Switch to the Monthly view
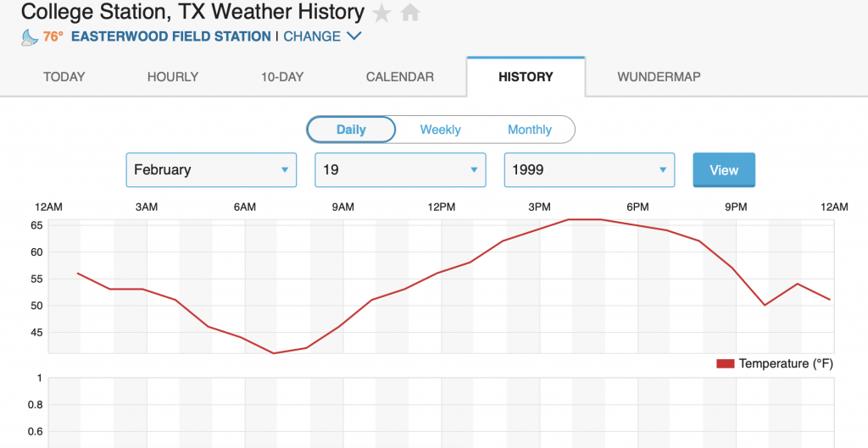 (x=530, y=130)
